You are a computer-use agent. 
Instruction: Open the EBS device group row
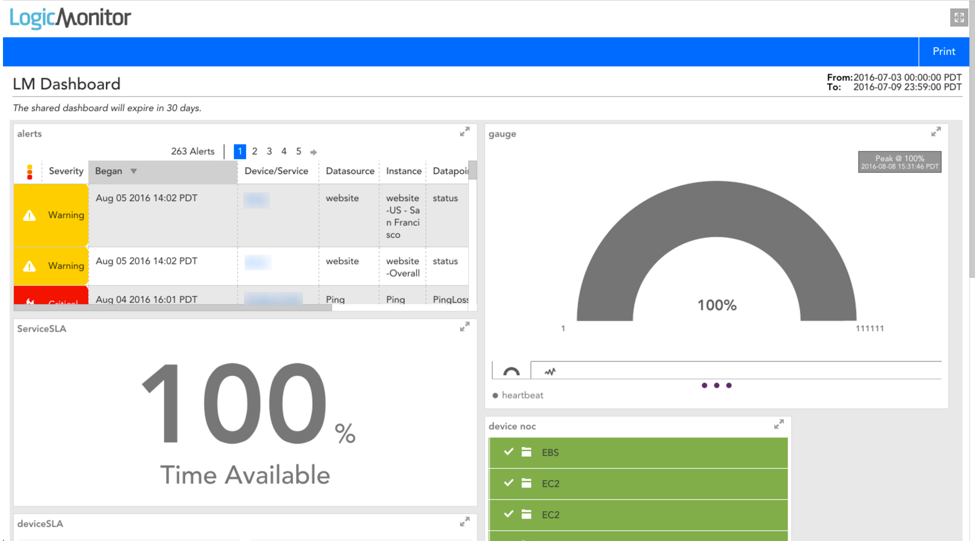[x=638, y=453]
